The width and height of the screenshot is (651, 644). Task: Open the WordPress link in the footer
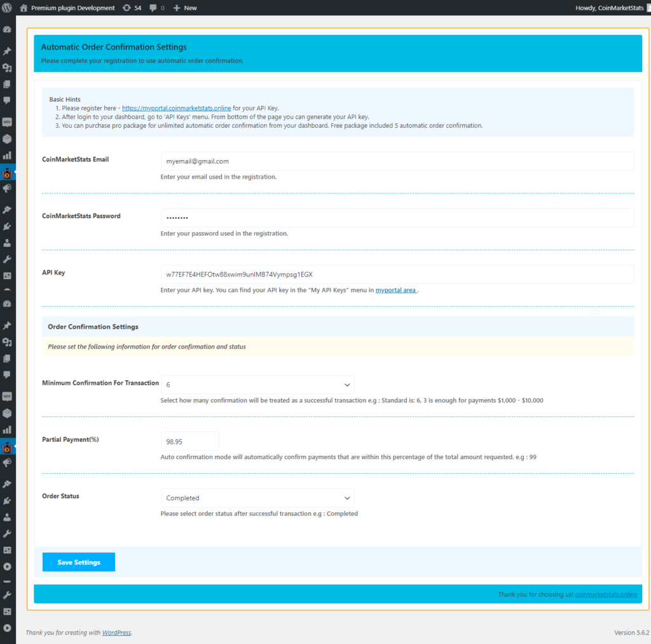tap(116, 633)
